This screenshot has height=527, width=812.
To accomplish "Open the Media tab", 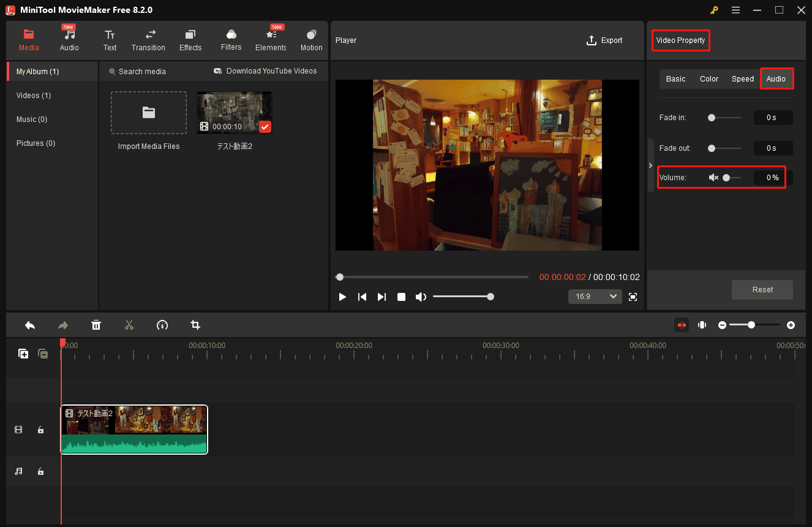I will pyautogui.click(x=29, y=40).
